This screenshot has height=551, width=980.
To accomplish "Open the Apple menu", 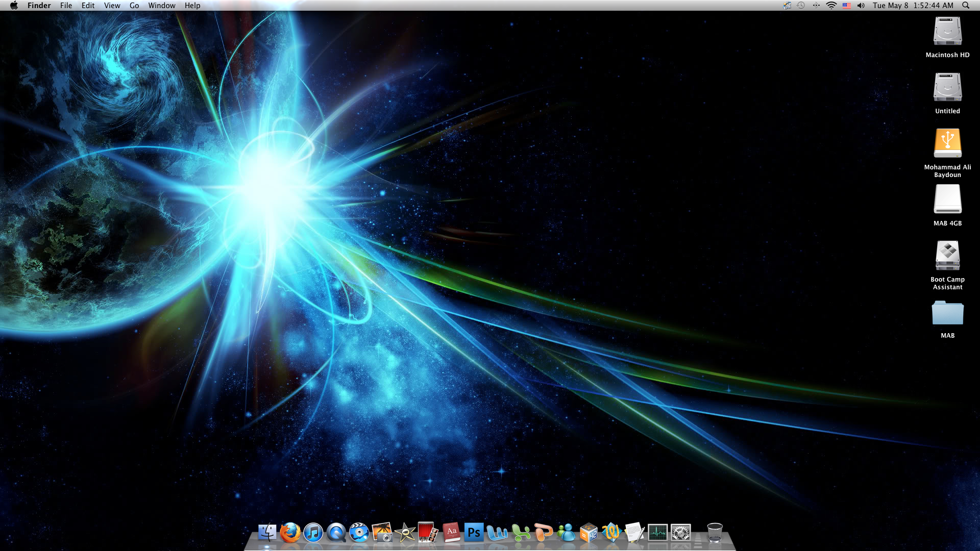I will (x=14, y=6).
